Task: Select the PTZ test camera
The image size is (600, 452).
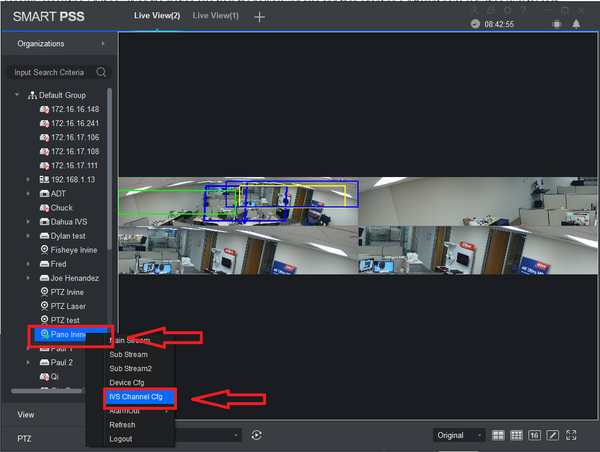Action: (60, 320)
